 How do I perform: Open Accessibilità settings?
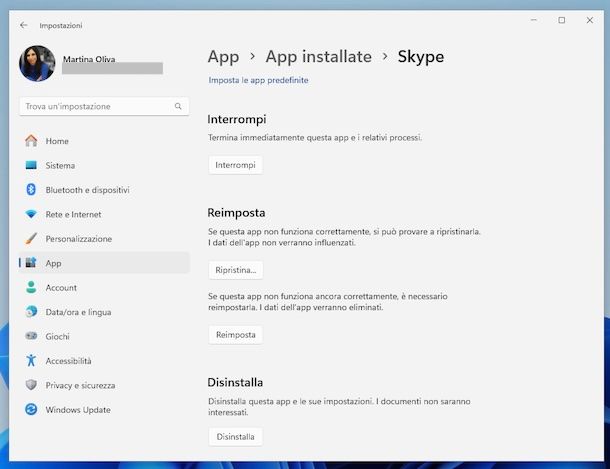click(x=104, y=361)
